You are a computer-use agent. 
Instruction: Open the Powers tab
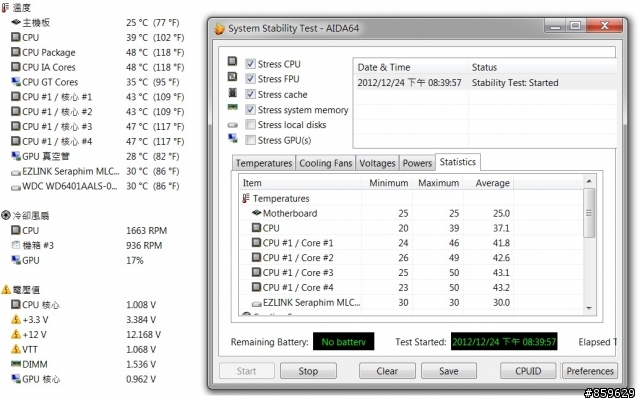[x=417, y=163]
